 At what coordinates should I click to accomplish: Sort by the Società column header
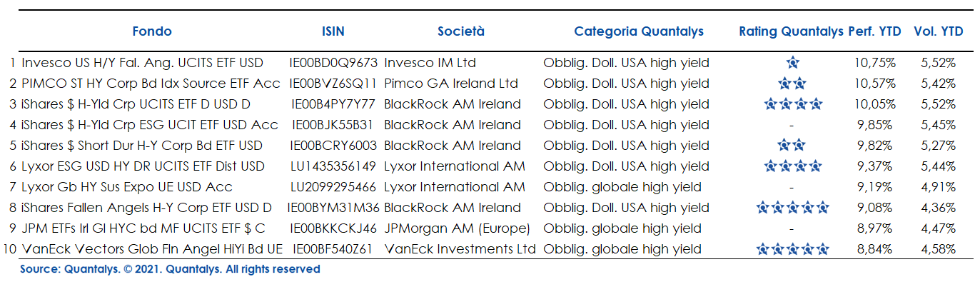461,31
